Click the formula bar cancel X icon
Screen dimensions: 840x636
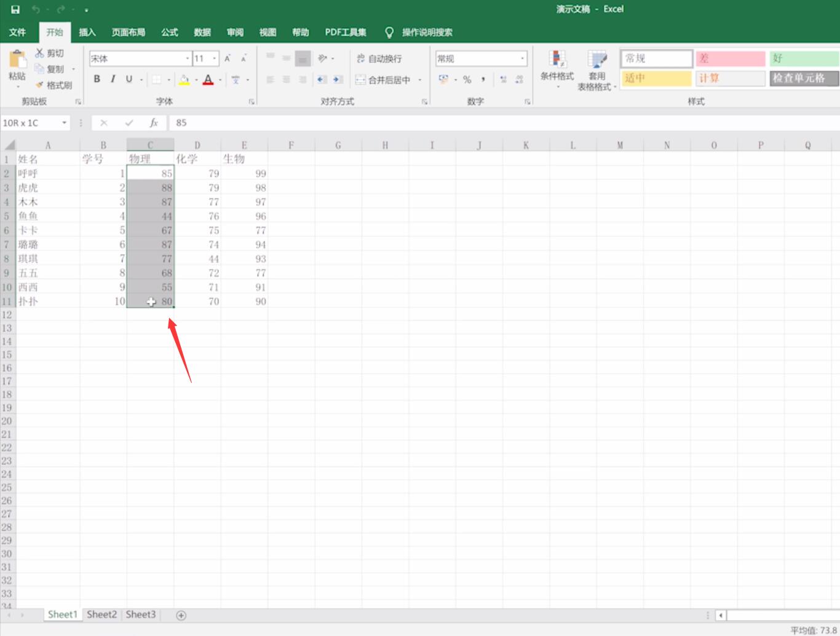tap(104, 123)
